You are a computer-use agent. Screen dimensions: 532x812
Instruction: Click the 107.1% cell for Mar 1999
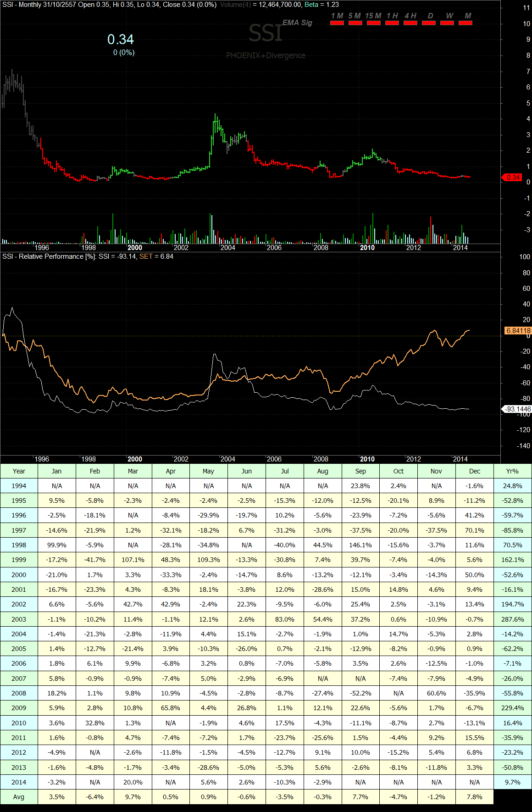tap(133, 560)
